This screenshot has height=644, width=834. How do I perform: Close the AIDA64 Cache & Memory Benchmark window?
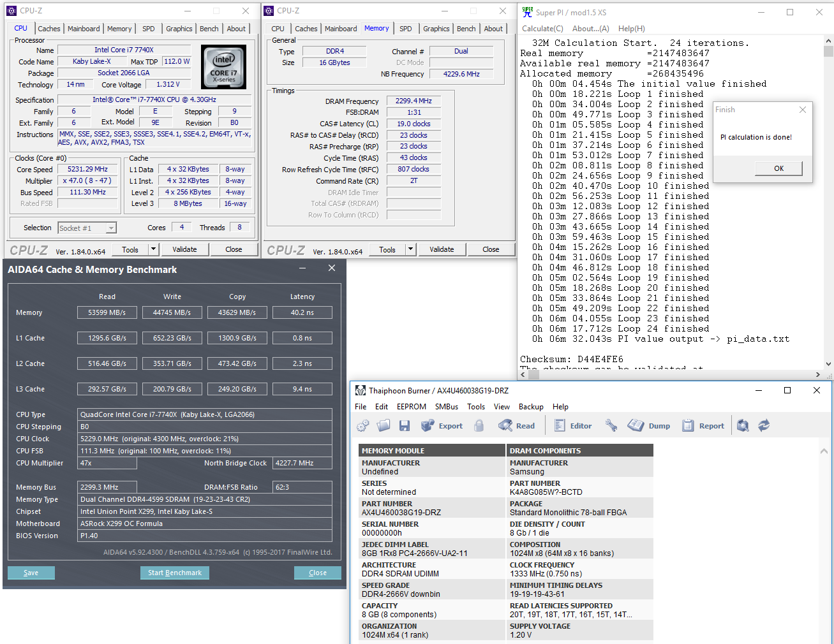pyautogui.click(x=332, y=268)
